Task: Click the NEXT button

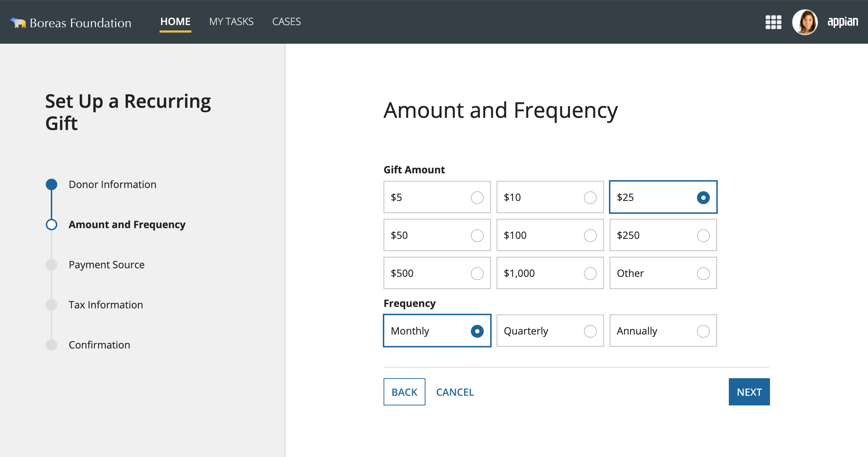Action: tap(749, 392)
